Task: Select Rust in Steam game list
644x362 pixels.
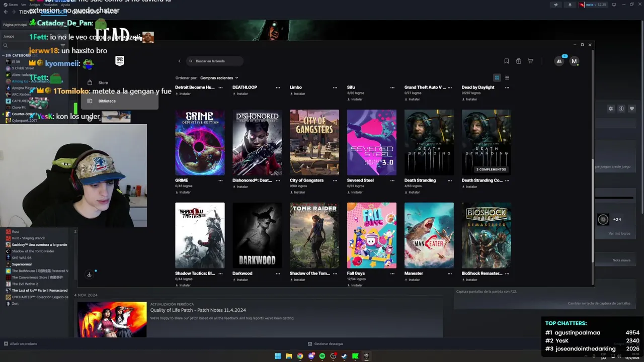Action: coord(16,232)
